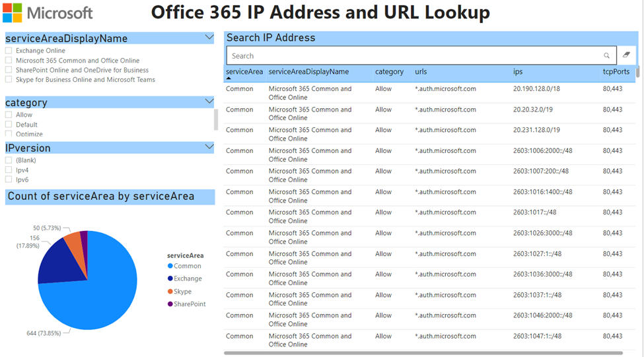
Task: Sort by category column header
Action: coord(389,71)
